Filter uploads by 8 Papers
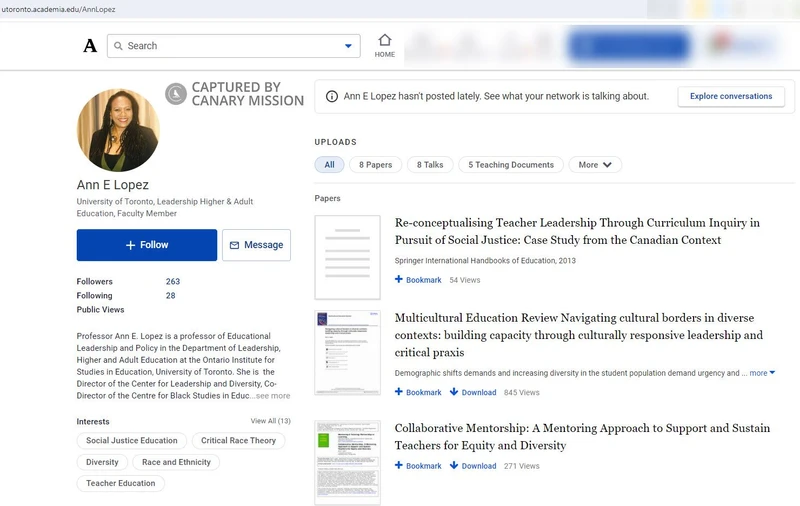 [376, 165]
